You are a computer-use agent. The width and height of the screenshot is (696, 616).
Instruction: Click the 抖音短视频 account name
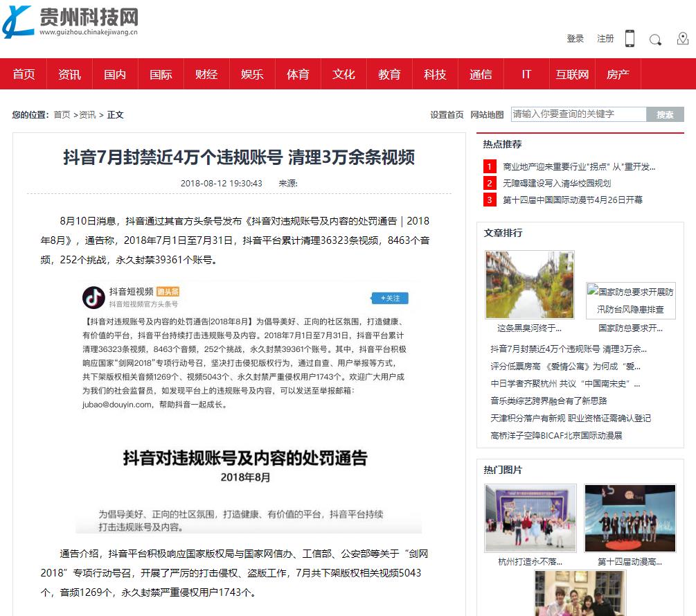(x=132, y=291)
